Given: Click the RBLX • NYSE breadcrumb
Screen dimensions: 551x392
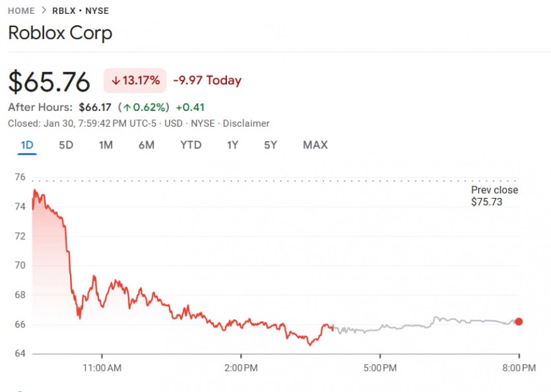Looking at the screenshot, I should coord(81,11).
